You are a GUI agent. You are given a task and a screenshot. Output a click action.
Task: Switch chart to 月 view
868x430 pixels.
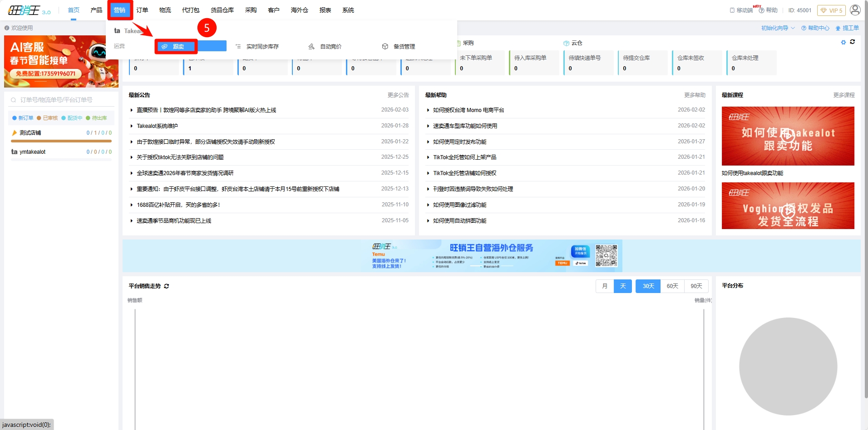coord(605,286)
